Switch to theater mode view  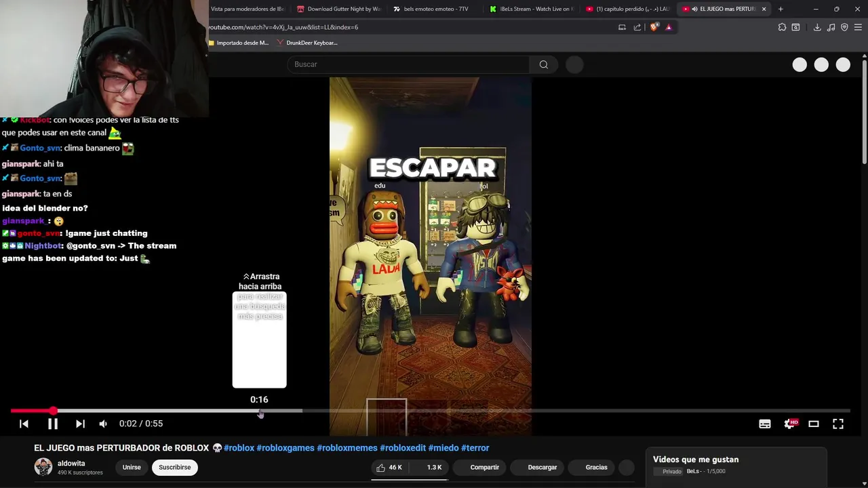point(814,424)
